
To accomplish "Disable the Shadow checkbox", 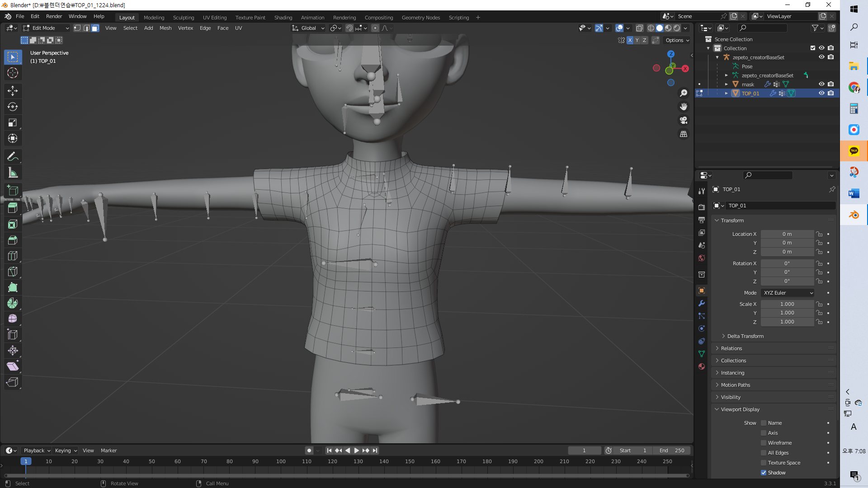I will [x=764, y=473].
